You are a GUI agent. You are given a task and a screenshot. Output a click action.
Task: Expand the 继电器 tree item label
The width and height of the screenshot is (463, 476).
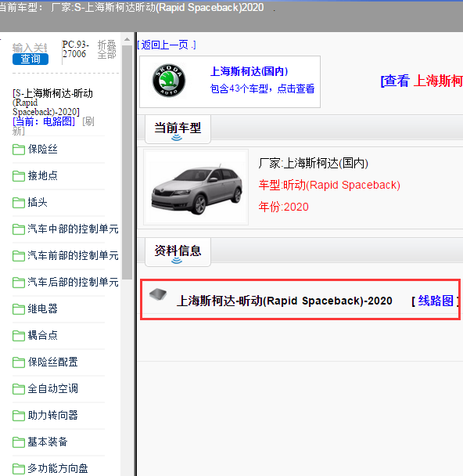(x=43, y=308)
